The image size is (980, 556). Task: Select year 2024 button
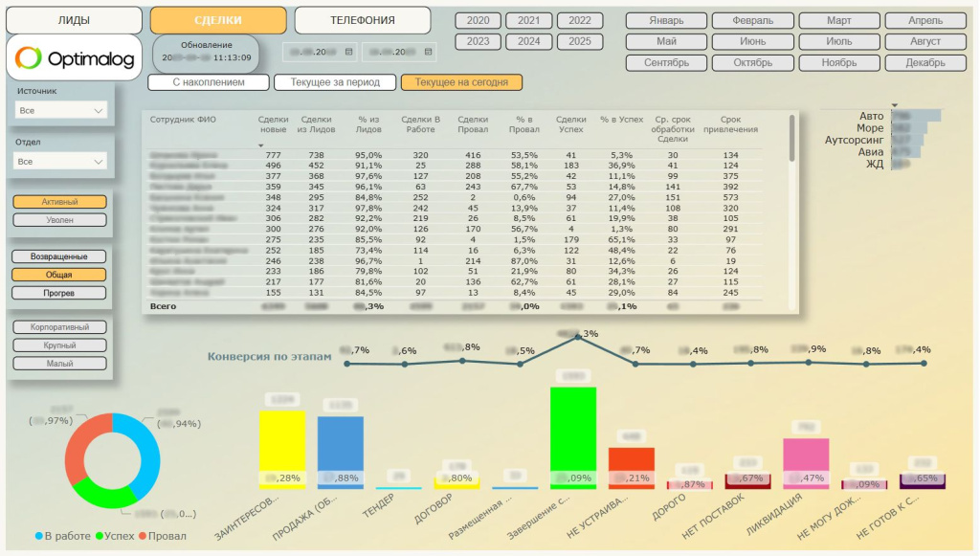click(x=528, y=41)
